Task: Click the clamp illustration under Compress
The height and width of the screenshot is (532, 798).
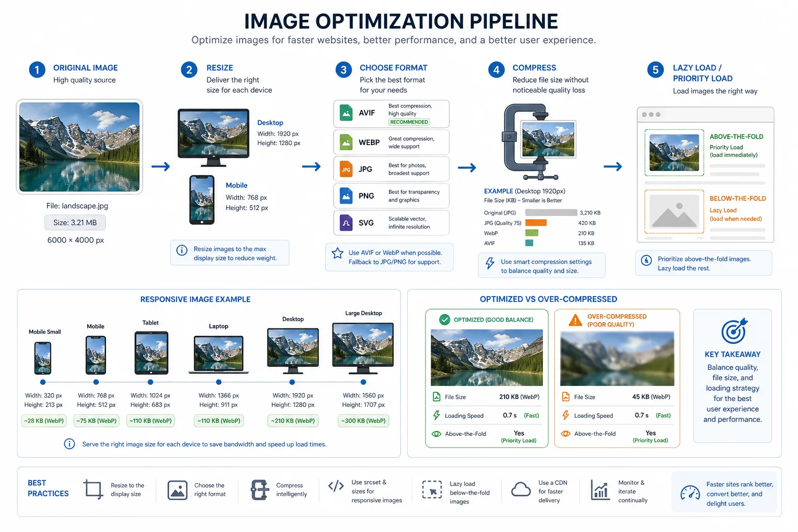Action: 538,141
